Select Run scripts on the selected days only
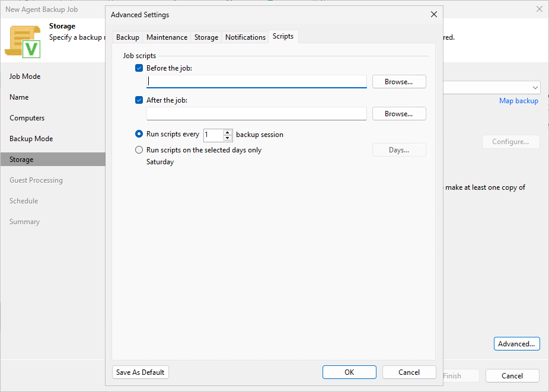Viewport: 549px width, 392px height. [x=139, y=150]
